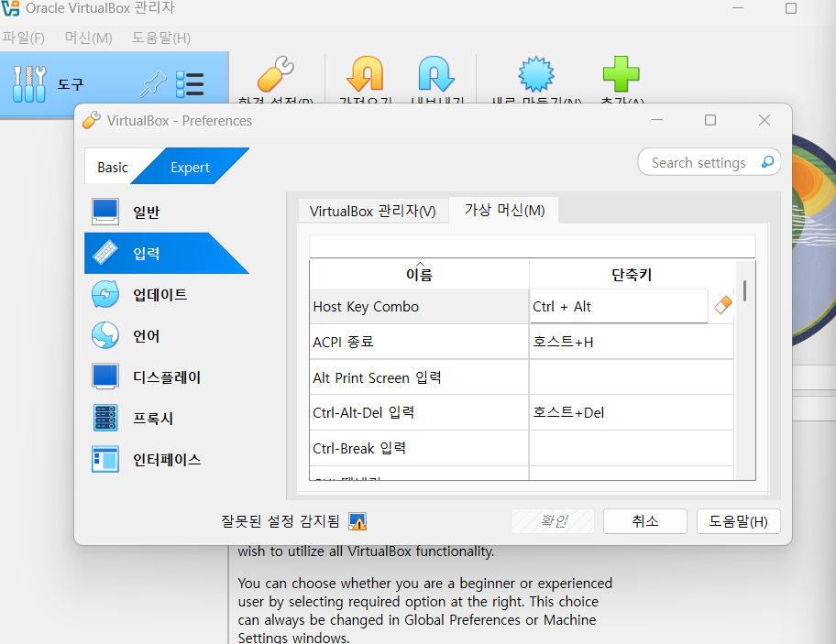Viewport: 836px width, 644px height.
Task: Click the 환경 설정 wrench toolbar icon
Action: coord(276,74)
